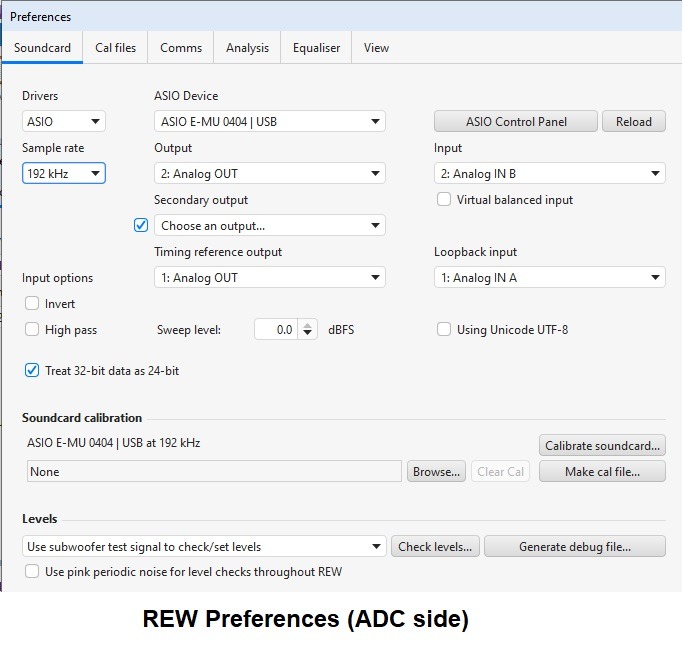Enable Virtual balanced input

click(x=444, y=200)
